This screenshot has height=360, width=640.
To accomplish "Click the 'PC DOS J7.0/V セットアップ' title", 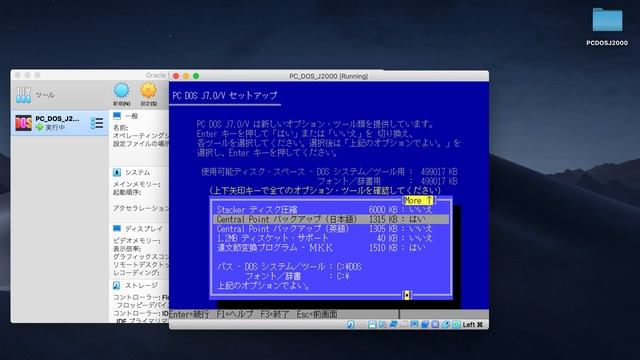I will click(x=225, y=96).
